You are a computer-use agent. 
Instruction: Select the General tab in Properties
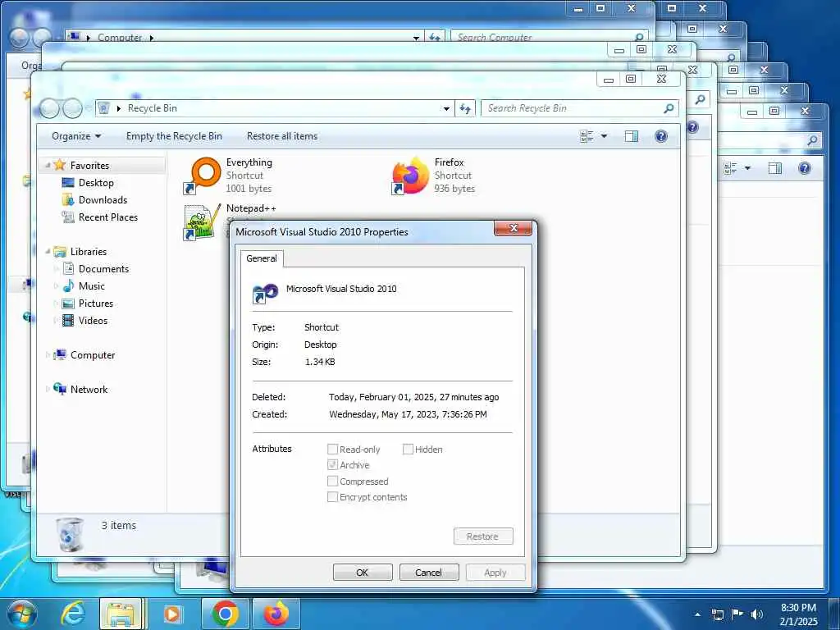262,258
